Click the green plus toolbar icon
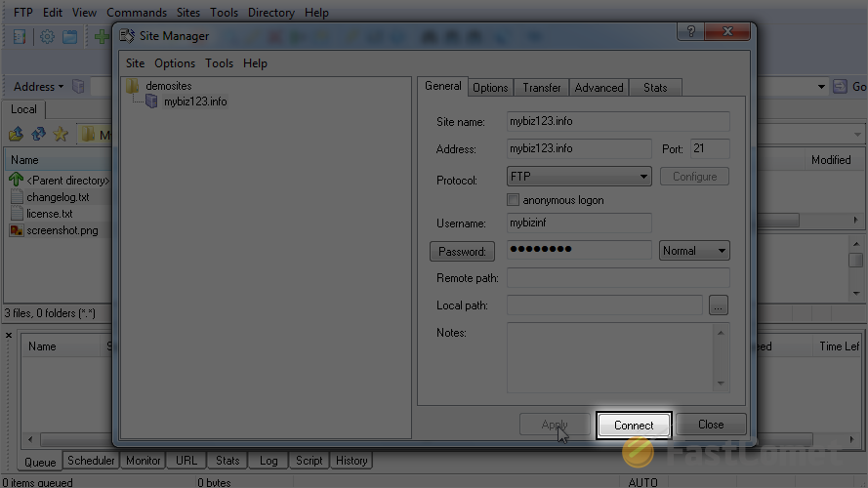This screenshot has height=488, width=868. (x=101, y=37)
